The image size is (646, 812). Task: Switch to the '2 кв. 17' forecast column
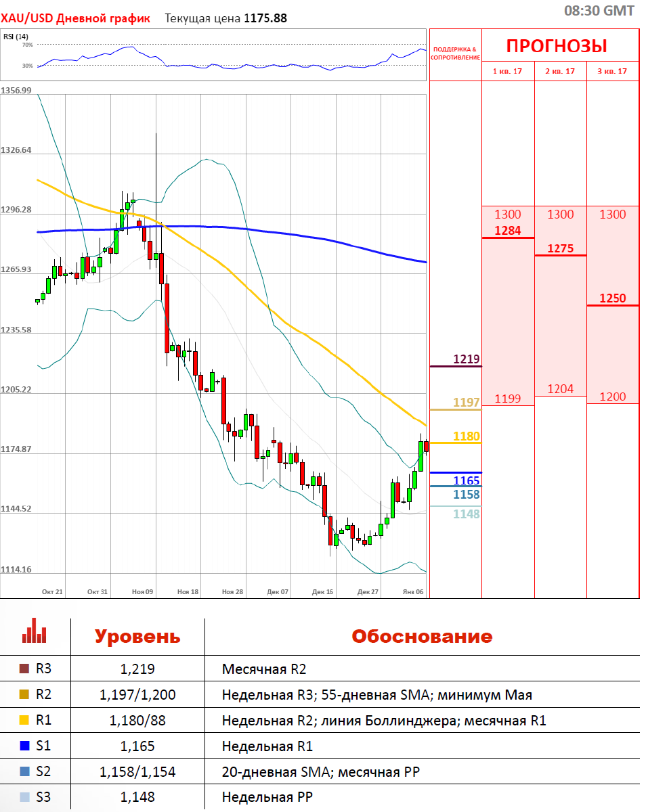click(560, 71)
